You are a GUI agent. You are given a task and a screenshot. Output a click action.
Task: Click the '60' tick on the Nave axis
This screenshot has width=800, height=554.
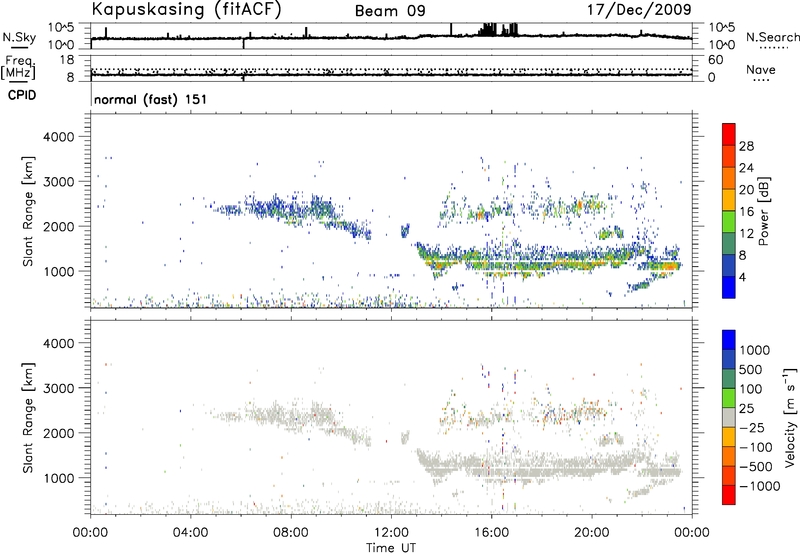tap(715, 60)
